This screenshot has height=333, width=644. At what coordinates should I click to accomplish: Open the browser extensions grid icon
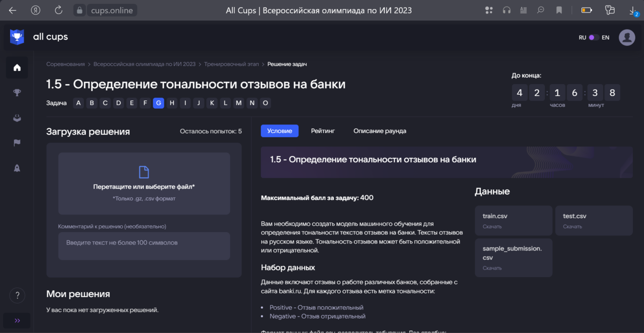coord(488,10)
